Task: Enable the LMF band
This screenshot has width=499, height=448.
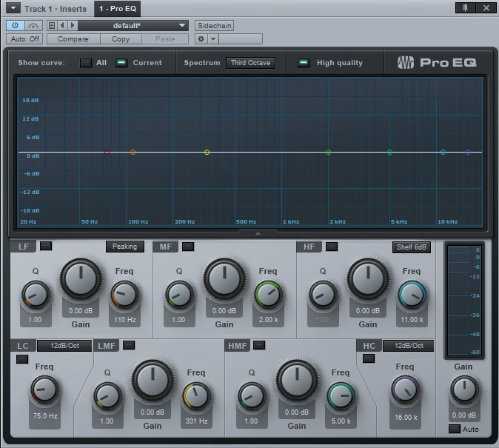Action: coord(129,345)
